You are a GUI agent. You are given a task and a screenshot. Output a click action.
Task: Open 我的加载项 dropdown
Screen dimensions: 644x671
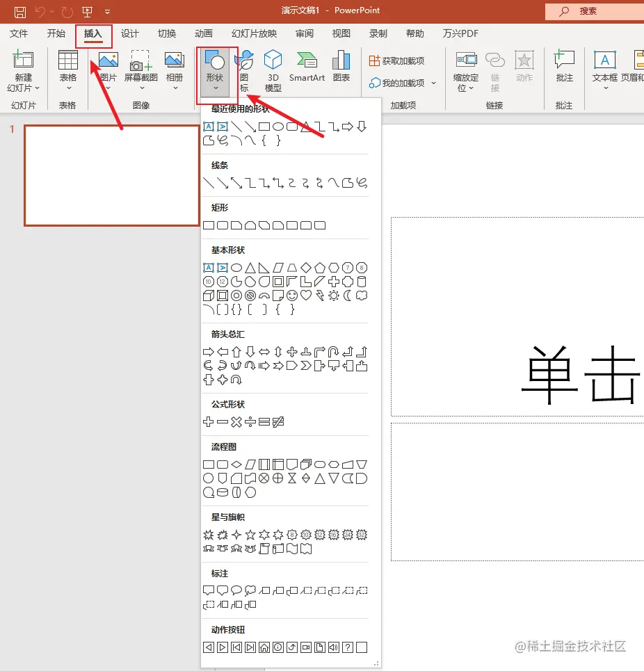(x=403, y=83)
